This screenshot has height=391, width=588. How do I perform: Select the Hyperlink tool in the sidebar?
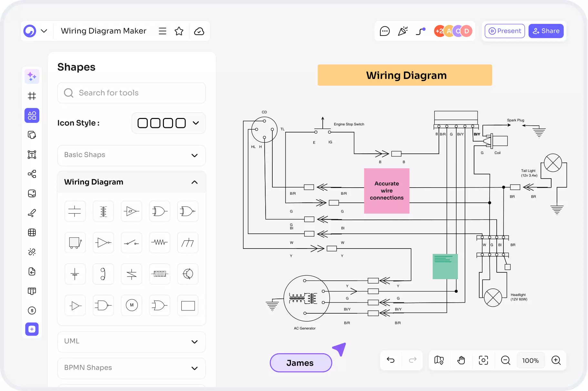point(32,252)
